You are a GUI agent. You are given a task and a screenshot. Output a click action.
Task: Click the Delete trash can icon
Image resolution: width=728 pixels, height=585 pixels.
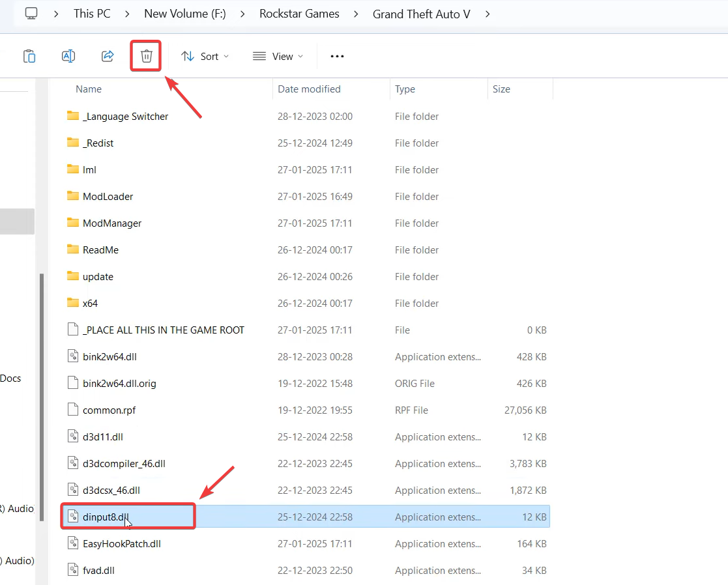(146, 56)
